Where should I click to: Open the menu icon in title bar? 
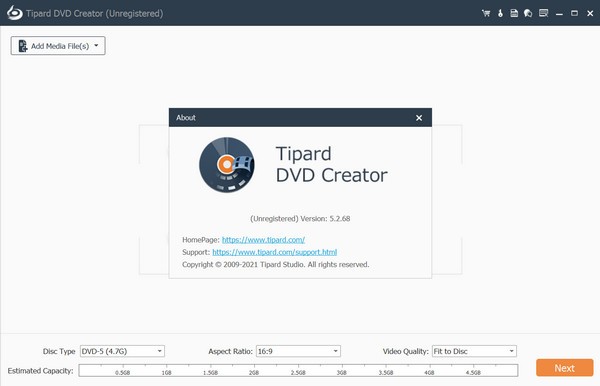pyautogui.click(x=543, y=13)
